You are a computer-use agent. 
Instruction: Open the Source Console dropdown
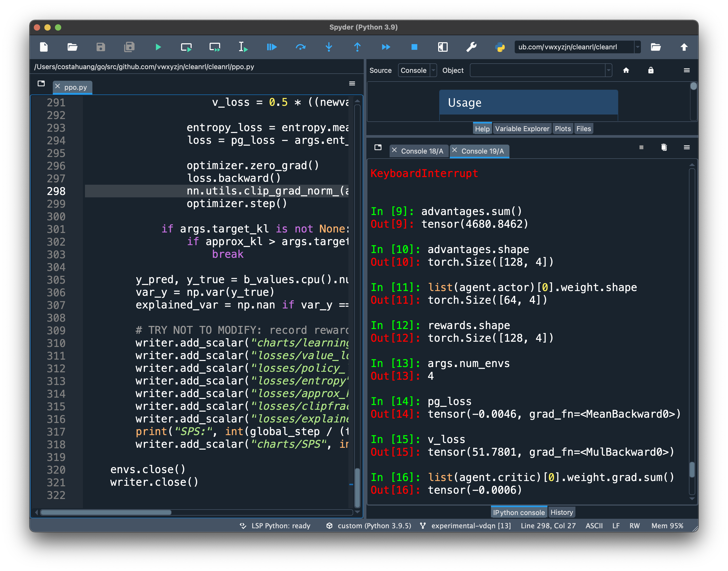[x=418, y=70]
